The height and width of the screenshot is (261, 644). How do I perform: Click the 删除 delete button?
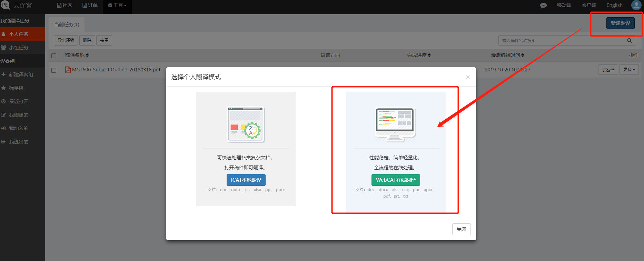pos(87,40)
